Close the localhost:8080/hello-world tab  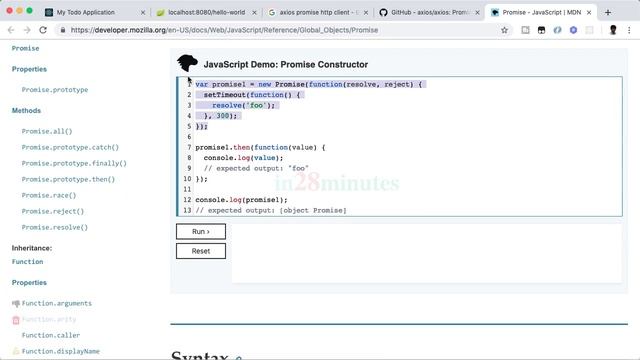point(254,13)
